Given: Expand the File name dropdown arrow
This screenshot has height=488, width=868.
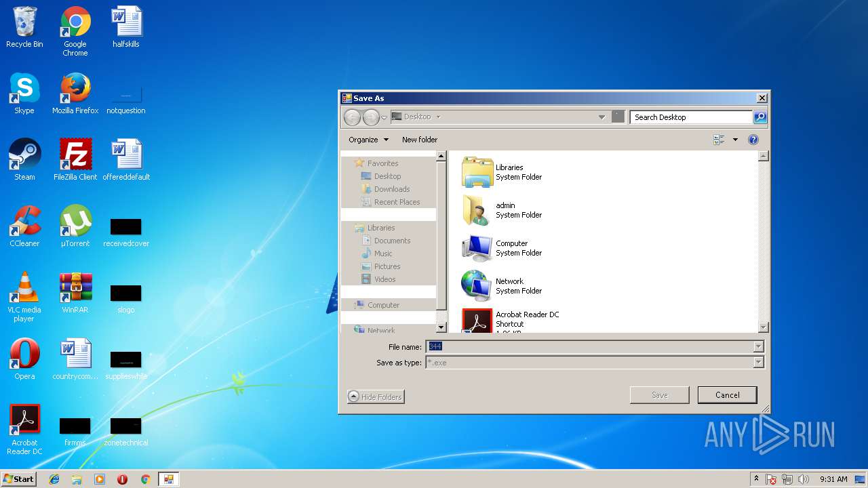Looking at the screenshot, I should pyautogui.click(x=758, y=346).
